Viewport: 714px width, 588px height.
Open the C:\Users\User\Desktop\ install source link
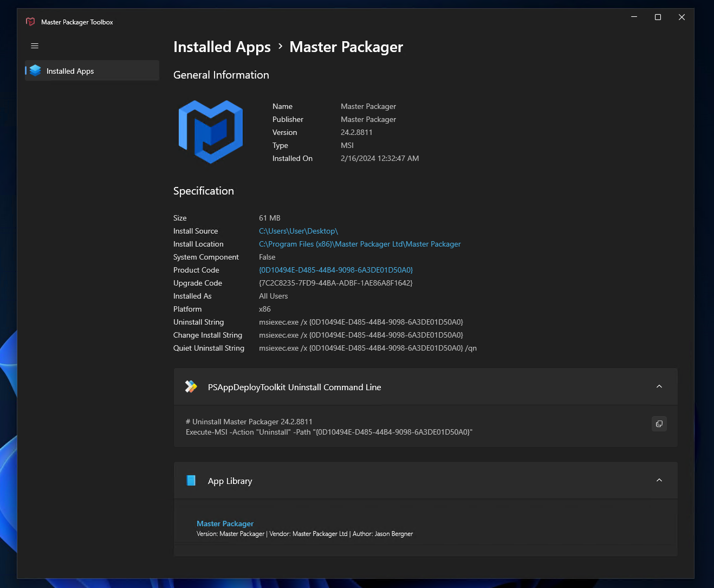(298, 231)
